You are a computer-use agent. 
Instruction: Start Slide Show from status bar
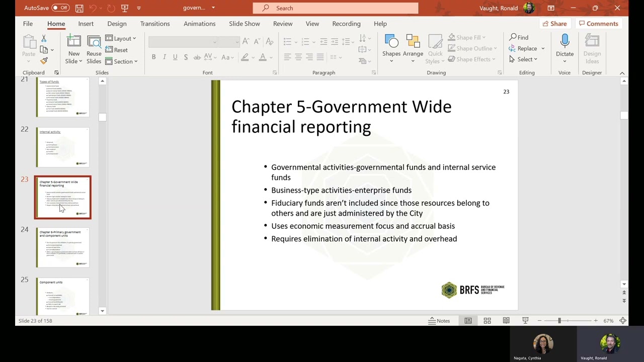pos(525,321)
